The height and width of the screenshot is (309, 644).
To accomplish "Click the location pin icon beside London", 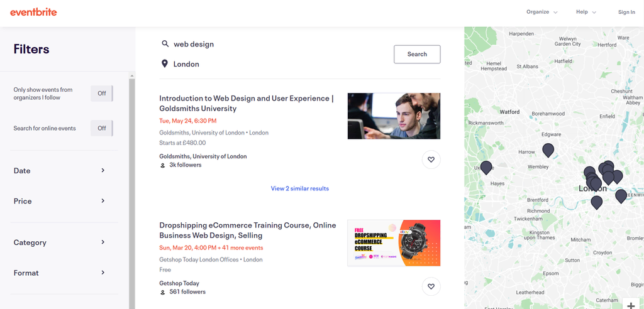I will pos(165,64).
